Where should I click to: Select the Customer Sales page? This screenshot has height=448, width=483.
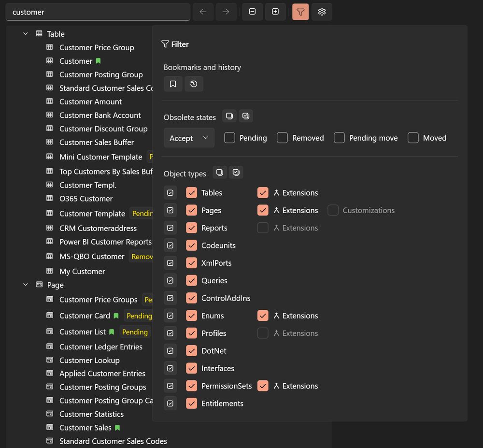point(85,428)
